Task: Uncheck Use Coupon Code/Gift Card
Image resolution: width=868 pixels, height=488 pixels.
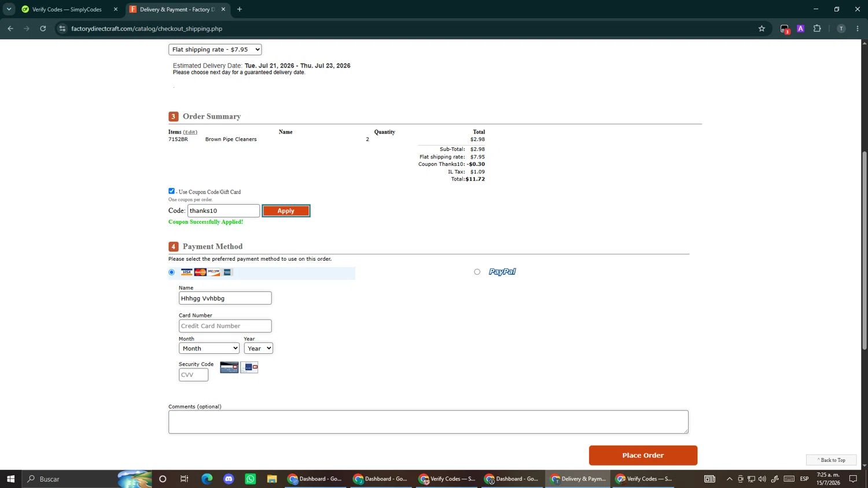Action: click(x=171, y=191)
